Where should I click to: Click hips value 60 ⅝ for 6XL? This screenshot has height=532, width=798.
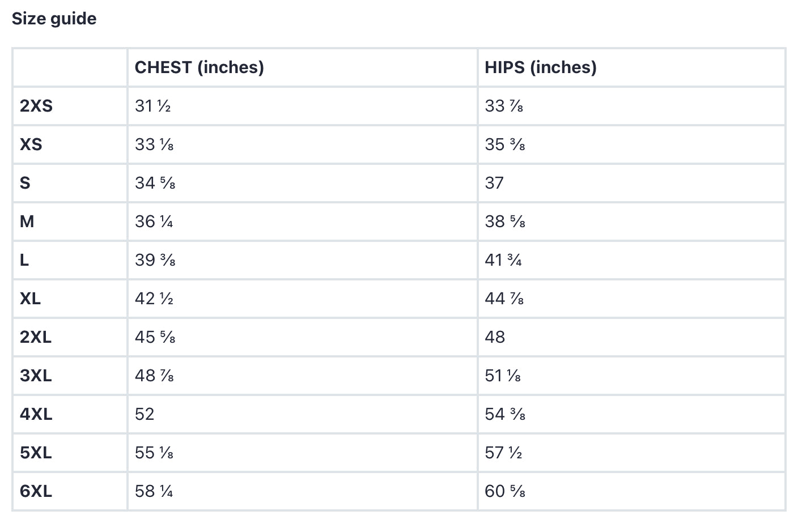tap(505, 491)
